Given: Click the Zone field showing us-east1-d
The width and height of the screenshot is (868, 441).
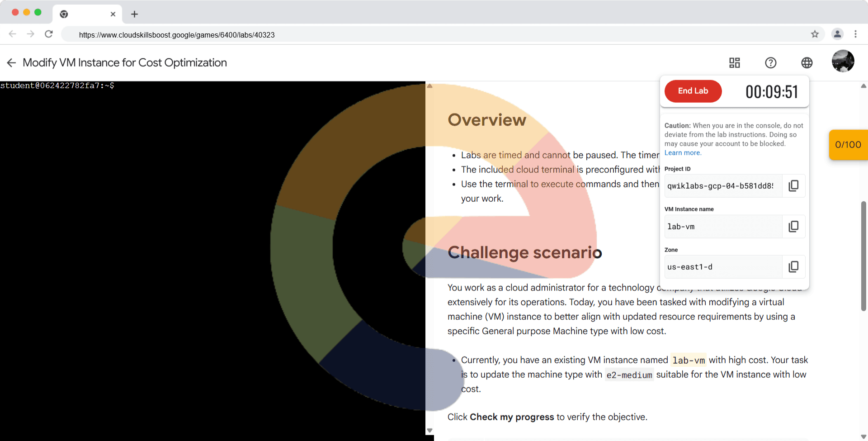Looking at the screenshot, I should coord(723,267).
